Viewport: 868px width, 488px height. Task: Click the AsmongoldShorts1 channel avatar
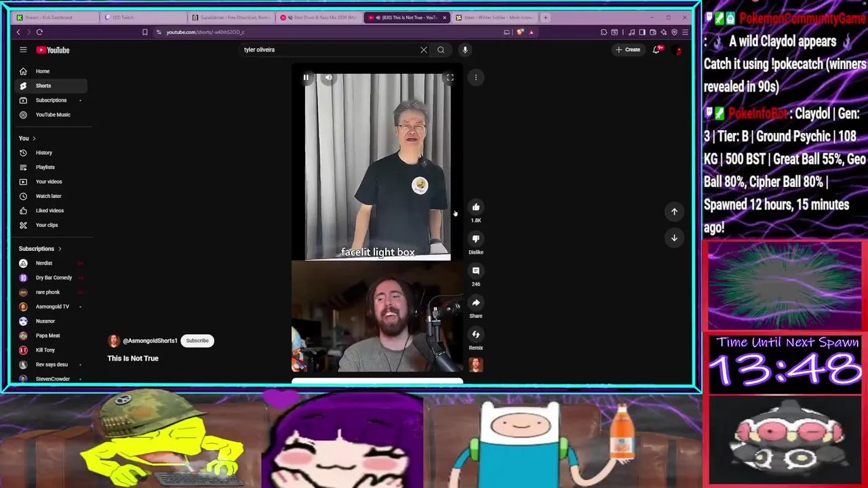113,341
